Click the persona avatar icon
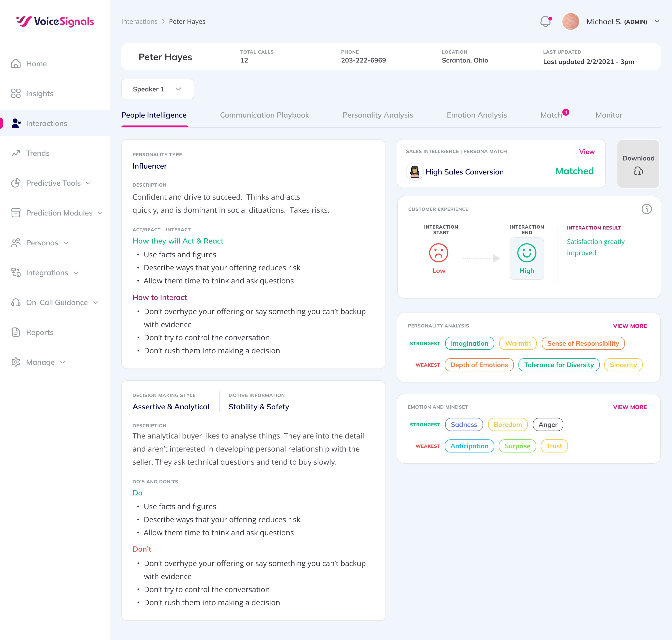The width and height of the screenshot is (672, 640). click(415, 172)
